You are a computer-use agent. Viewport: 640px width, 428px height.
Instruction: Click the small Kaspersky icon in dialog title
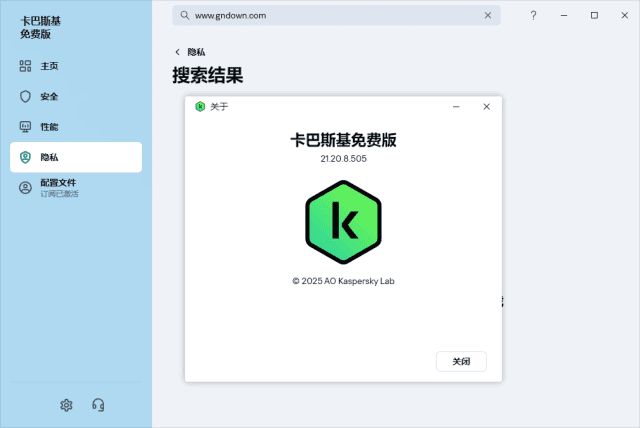tap(200, 107)
